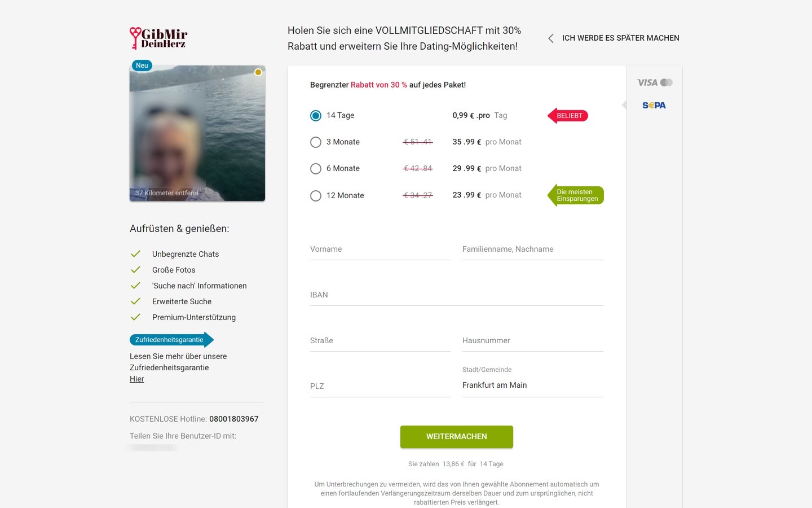The width and height of the screenshot is (812, 508).
Task: Click the Zufriedenheitsgarantie arrow badge
Action: 171,340
